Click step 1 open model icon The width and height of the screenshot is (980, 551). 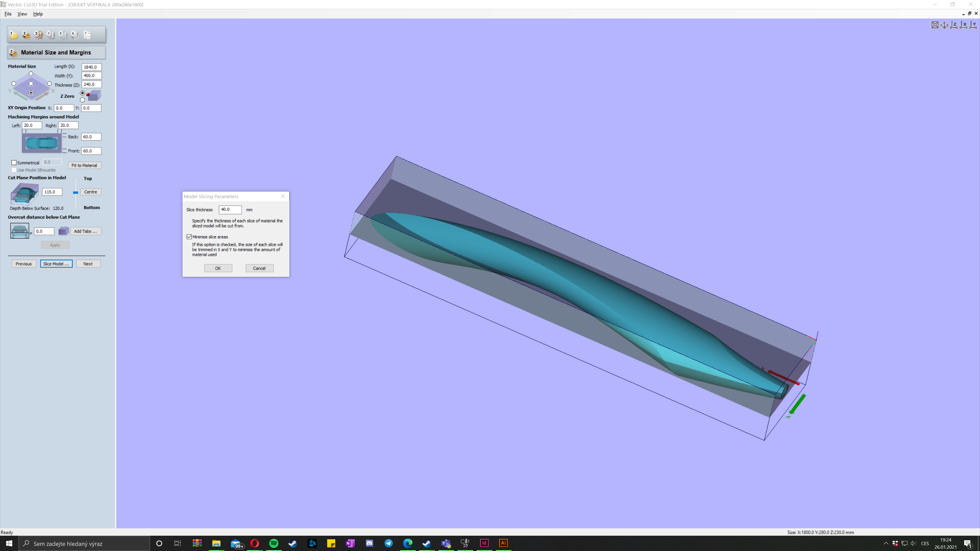click(14, 35)
